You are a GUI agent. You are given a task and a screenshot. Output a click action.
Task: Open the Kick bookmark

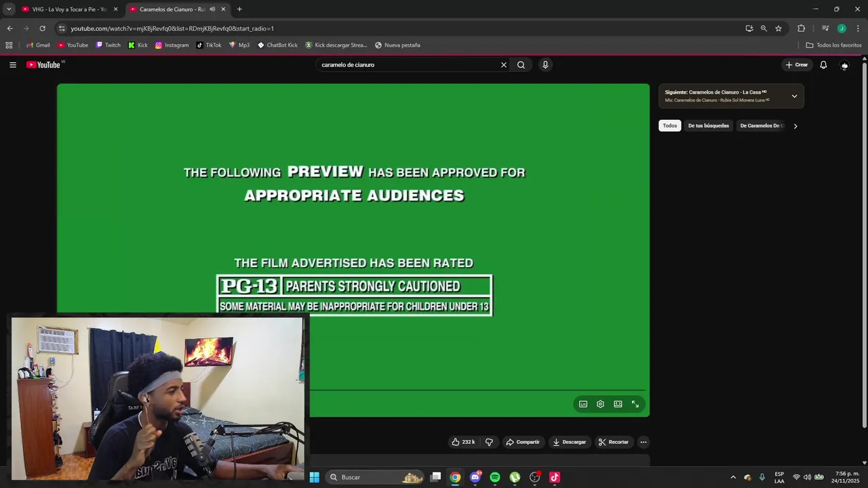point(138,45)
